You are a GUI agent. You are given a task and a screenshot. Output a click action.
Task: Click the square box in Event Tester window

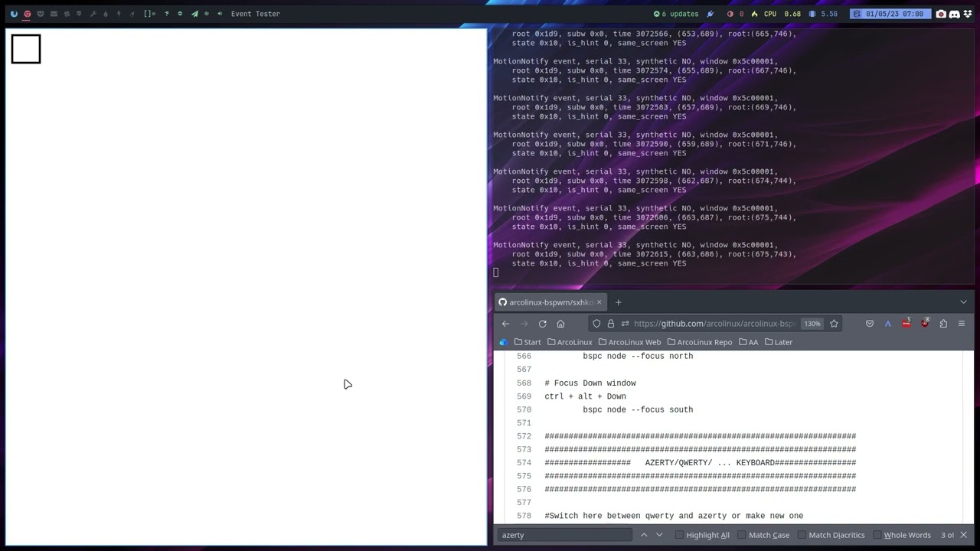click(x=26, y=49)
